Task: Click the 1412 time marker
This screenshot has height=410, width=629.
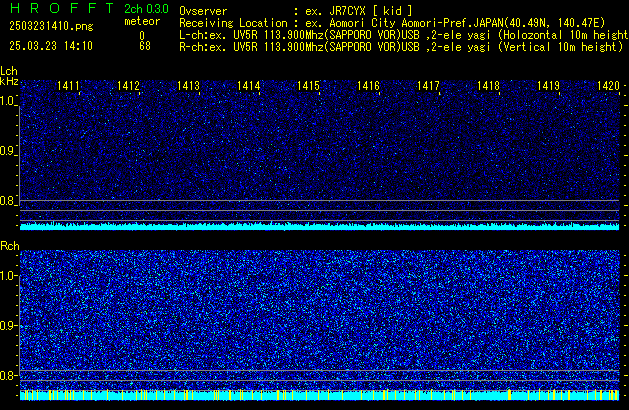Action: [x=128, y=86]
